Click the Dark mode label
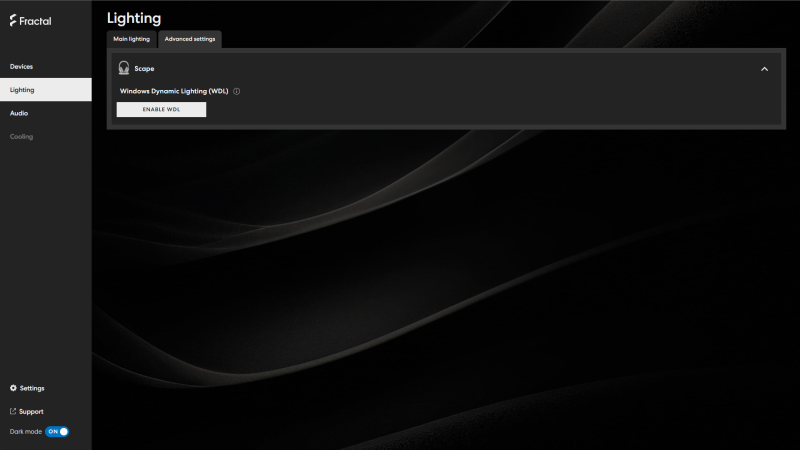This screenshot has width=800, height=450. (x=26, y=432)
